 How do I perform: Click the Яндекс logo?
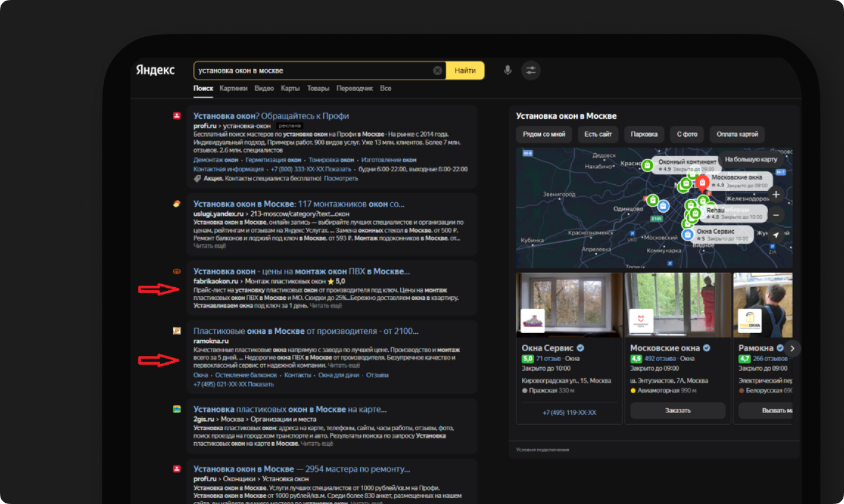[x=155, y=70]
